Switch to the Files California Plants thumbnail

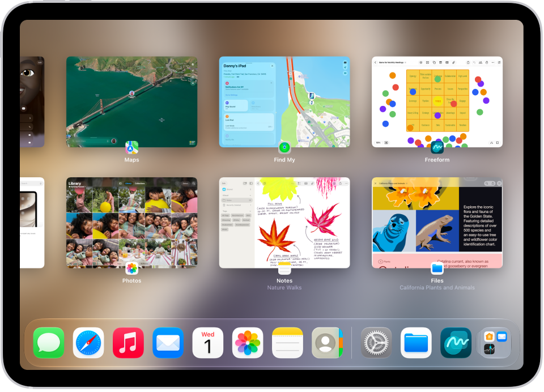click(x=437, y=223)
